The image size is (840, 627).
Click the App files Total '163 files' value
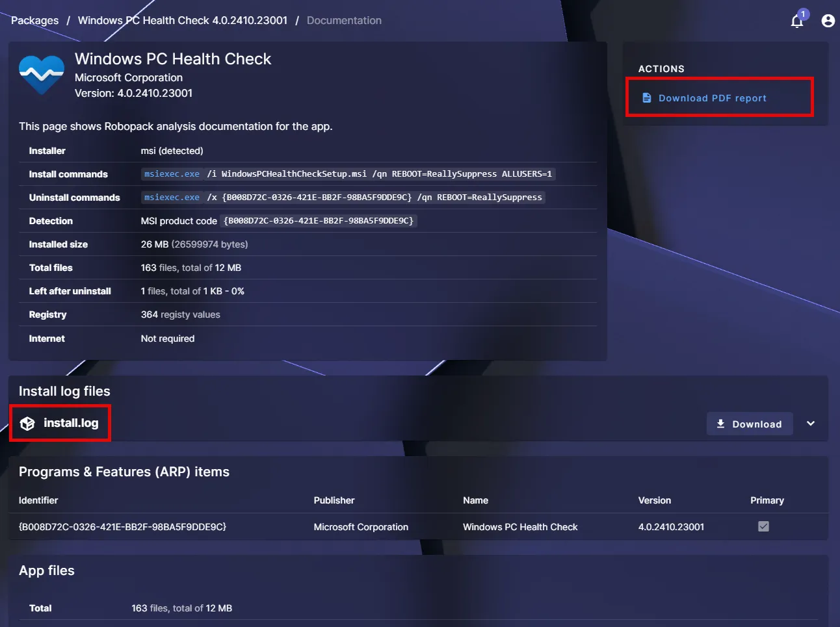click(182, 608)
